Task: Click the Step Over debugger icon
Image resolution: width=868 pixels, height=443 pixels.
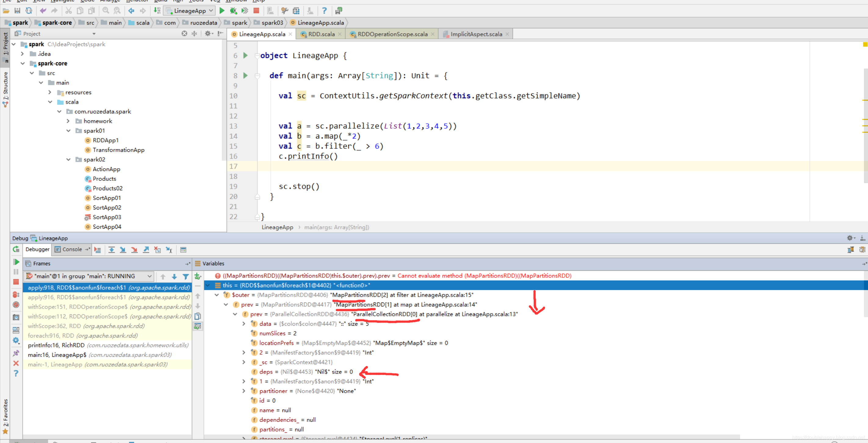Action: (x=112, y=249)
